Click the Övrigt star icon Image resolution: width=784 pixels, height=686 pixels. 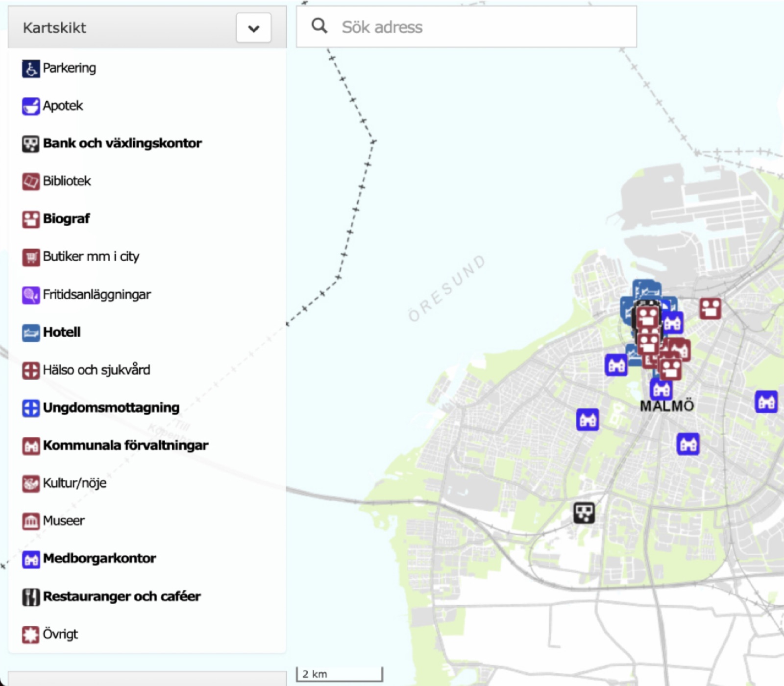[30, 635]
